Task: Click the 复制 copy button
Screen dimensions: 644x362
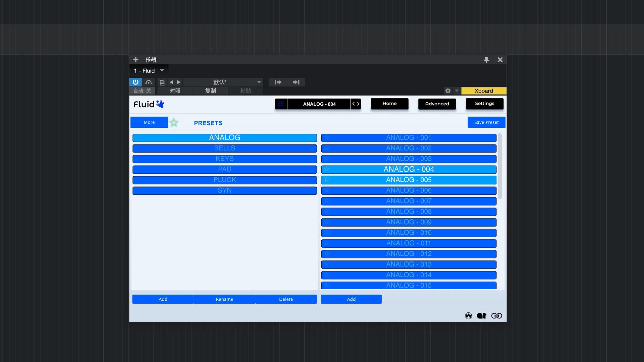Action: (210, 91)
